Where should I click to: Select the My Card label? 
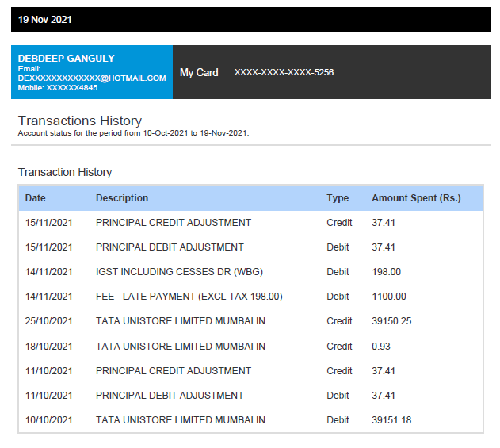click(199, 73)
